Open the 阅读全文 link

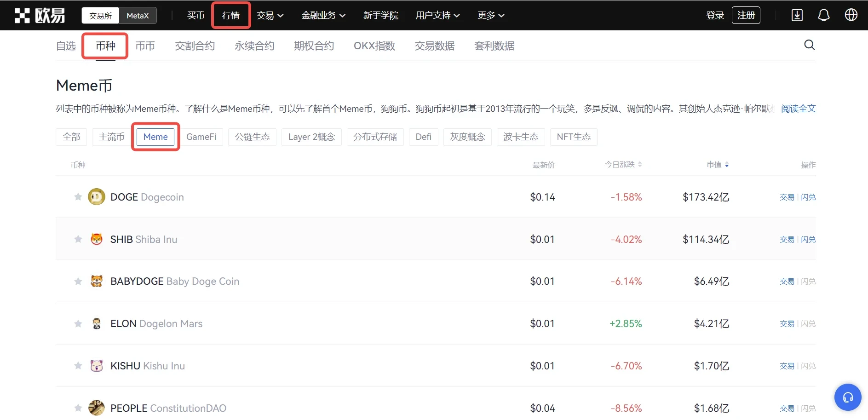[x=798, y=109]
